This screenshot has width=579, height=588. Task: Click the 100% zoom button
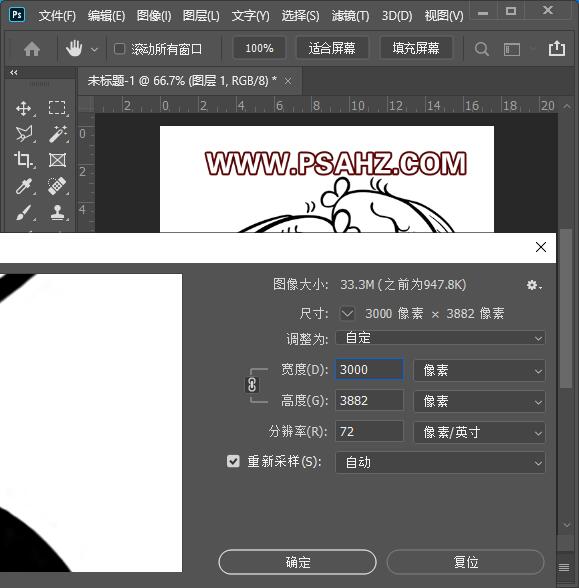click(259, 48)
